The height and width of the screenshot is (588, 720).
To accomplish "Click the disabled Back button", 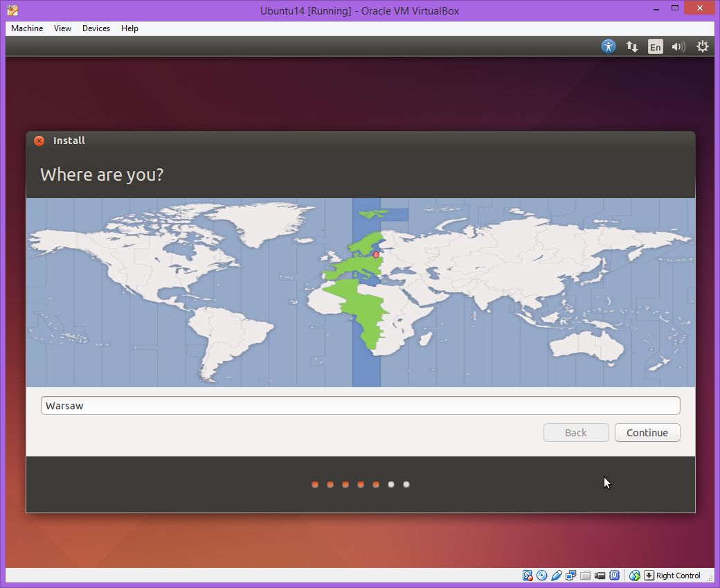I will [576, 433].
